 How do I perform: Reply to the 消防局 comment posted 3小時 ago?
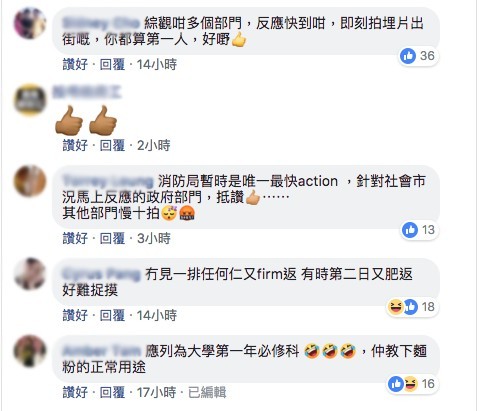[x=112, y=238]
